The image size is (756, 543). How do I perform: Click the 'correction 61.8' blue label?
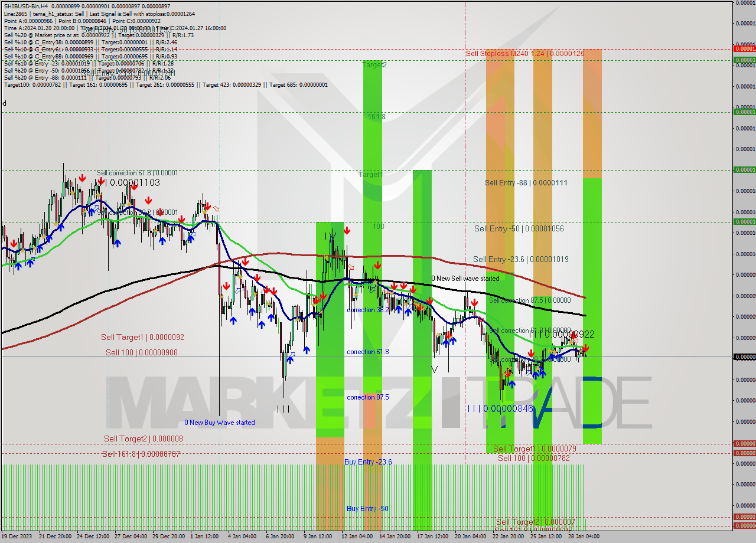pos(368,352)
